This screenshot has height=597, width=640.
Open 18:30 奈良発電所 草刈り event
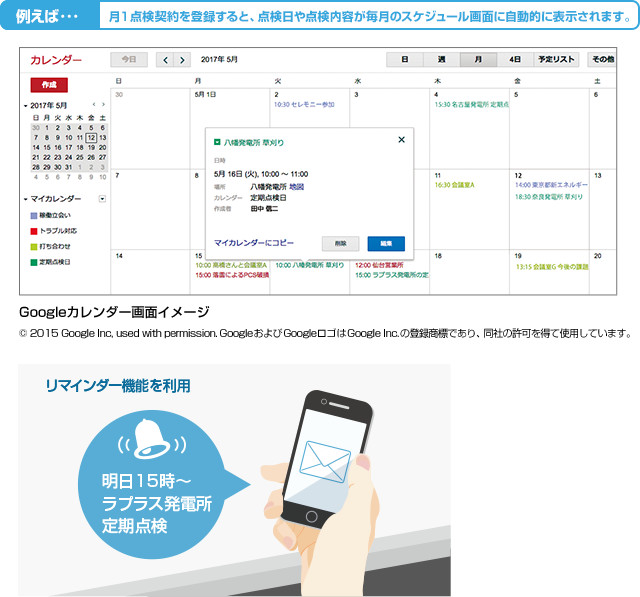(549, 197)
